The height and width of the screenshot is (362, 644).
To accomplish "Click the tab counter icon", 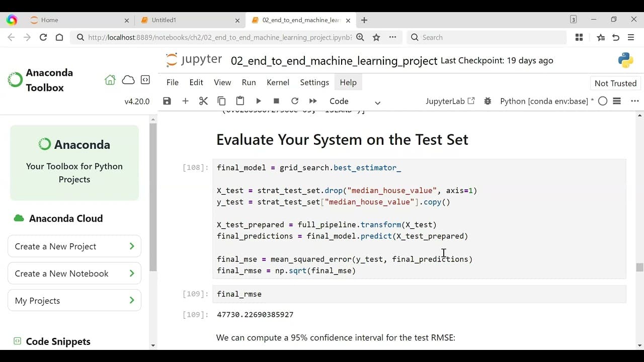I will (x=573, y=20).
